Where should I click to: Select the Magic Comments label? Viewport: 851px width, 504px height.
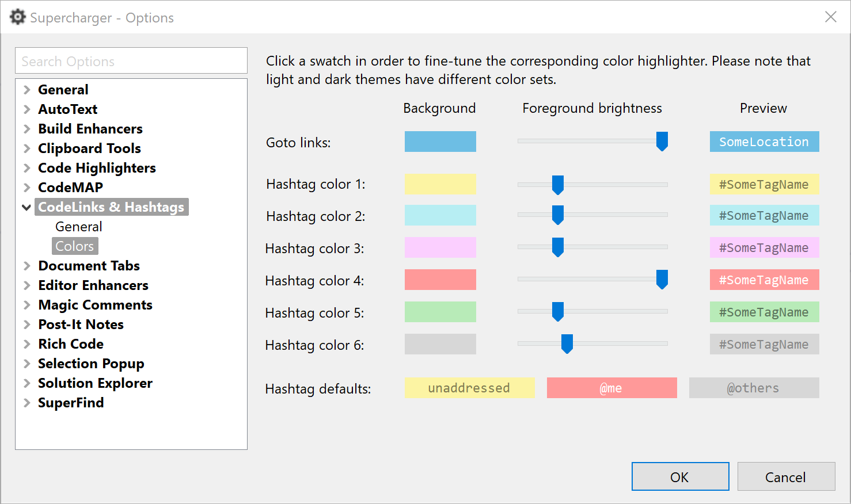point(96,305)
